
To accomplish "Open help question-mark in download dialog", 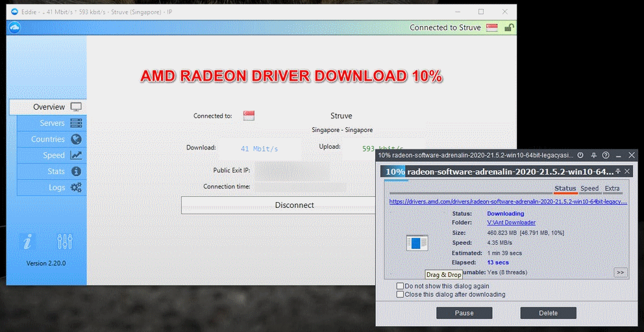I will click(606, 155).
